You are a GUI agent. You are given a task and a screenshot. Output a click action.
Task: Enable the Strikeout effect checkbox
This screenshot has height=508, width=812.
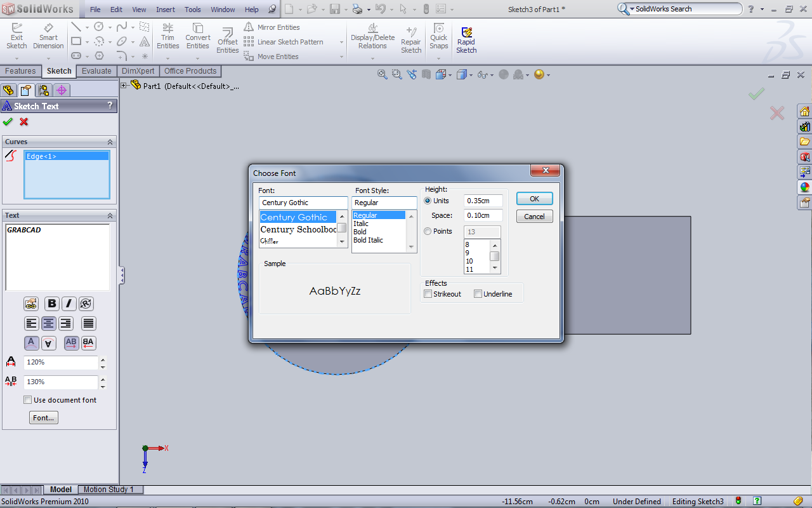428,294
